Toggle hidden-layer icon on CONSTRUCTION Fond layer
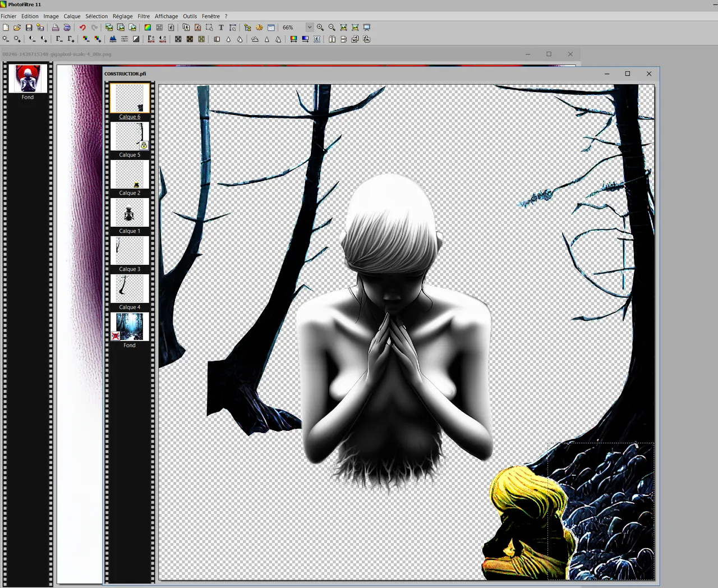This screenshot has width=718, height=588. [x=116, y=336]
